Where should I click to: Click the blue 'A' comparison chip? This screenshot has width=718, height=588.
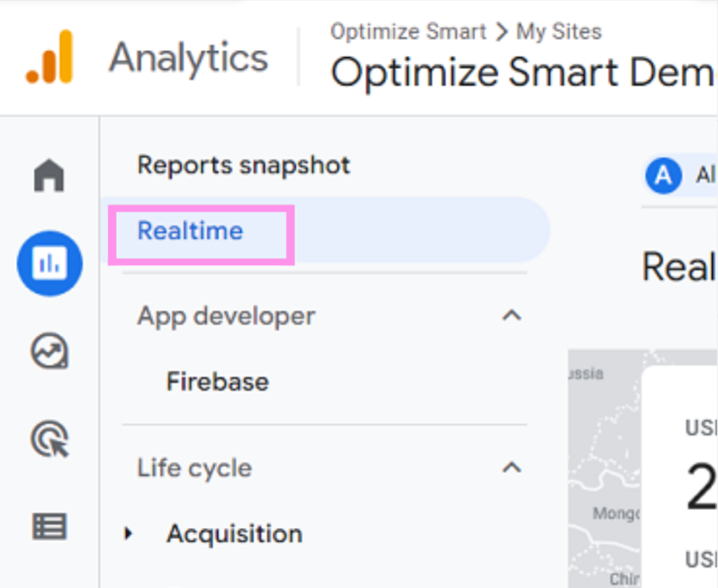coord(664,176)
